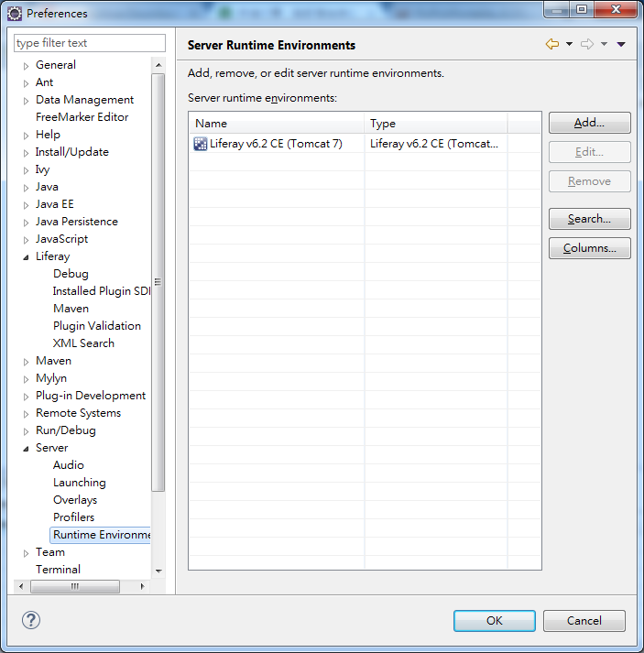Open the Server Audio page
This screenshot has height=653, width=644.
[69, 464]
